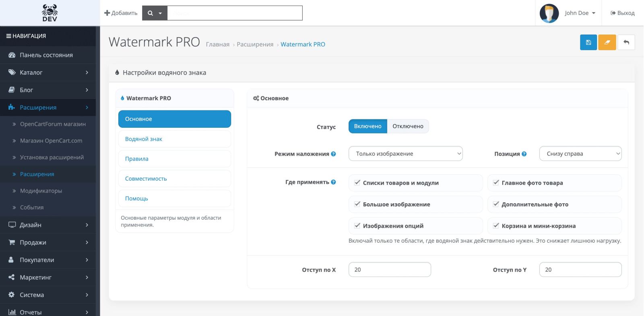Click the Расширения puzzle icon
Image resolution: width=644 pixels, height=316 pixels.
[12, 107]
